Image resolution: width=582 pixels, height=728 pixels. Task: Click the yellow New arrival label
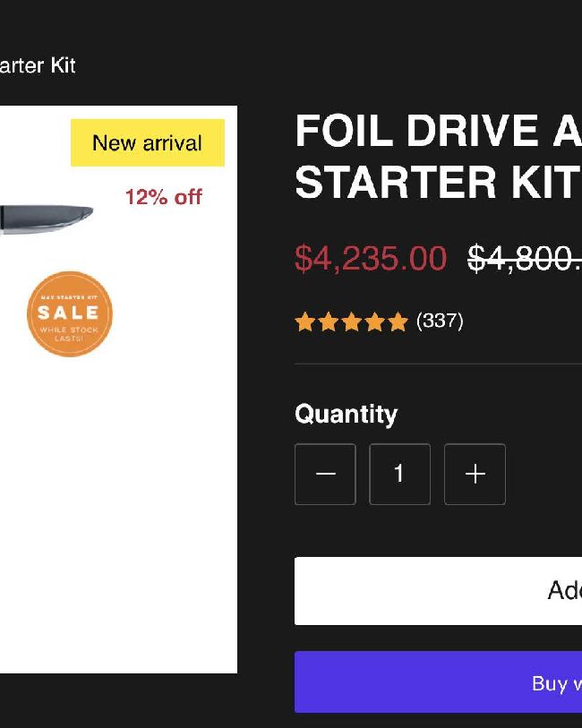(148, 142)
